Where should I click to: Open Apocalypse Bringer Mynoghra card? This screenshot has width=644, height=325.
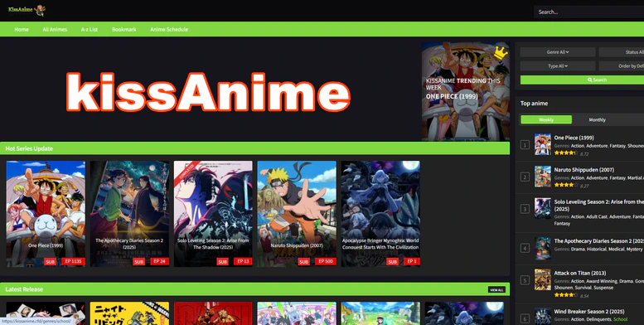(x=380, y=214)
